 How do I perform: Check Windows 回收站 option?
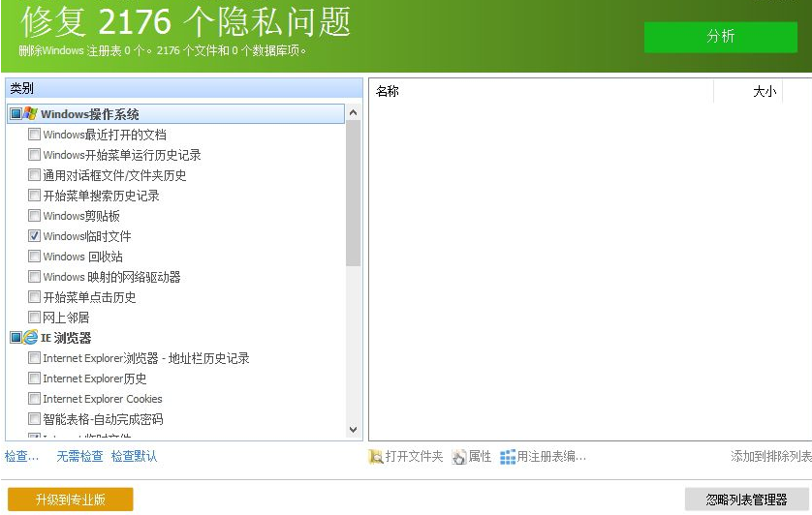point(34,257)
